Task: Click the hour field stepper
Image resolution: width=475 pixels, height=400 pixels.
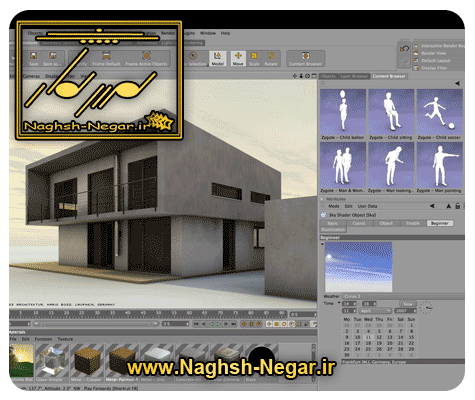Action: point(355,303)
